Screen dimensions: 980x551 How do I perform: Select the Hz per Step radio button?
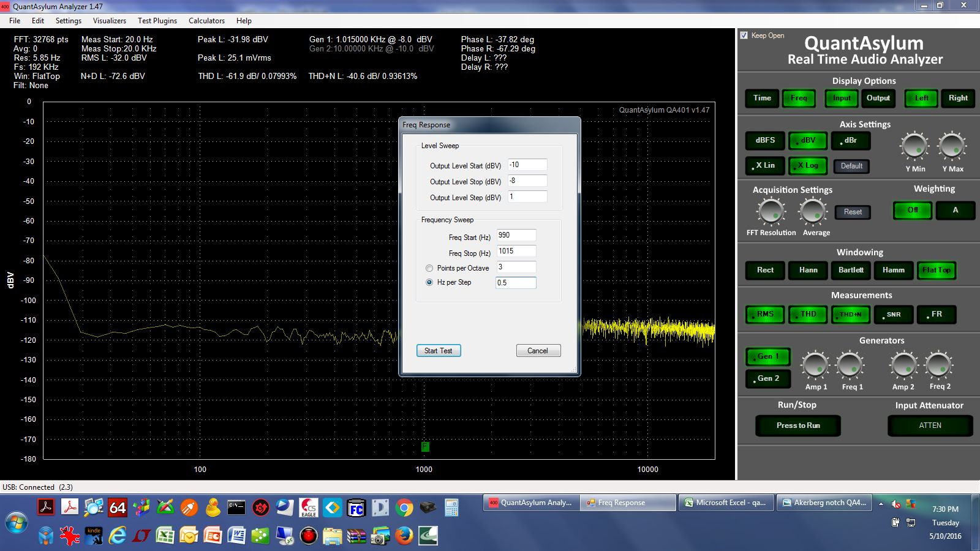tap(429, 282)
